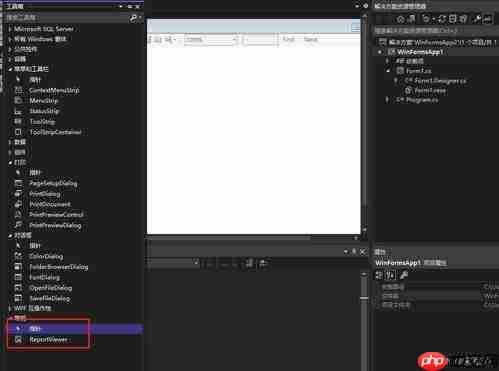Select the FolderBrowserDialog icon

18,267
